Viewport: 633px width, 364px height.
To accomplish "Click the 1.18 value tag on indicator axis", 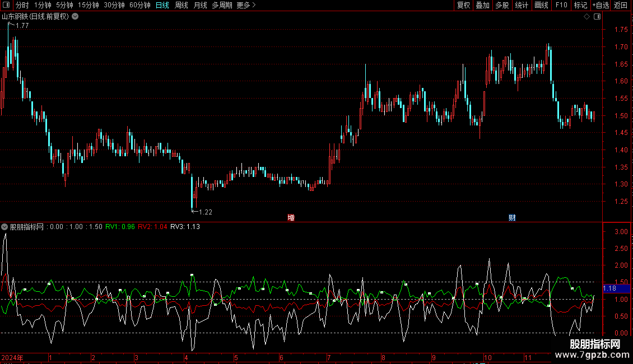I will point(616,288).
